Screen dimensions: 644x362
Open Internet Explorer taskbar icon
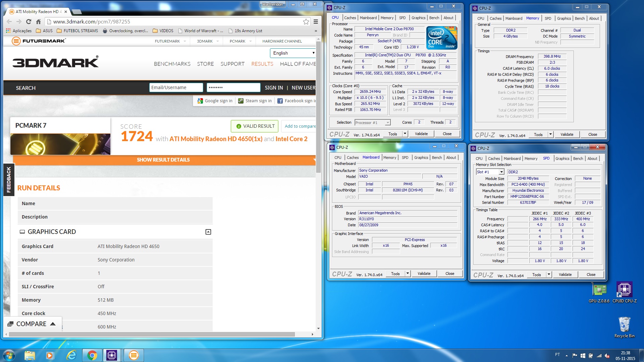tap(71, 355)
